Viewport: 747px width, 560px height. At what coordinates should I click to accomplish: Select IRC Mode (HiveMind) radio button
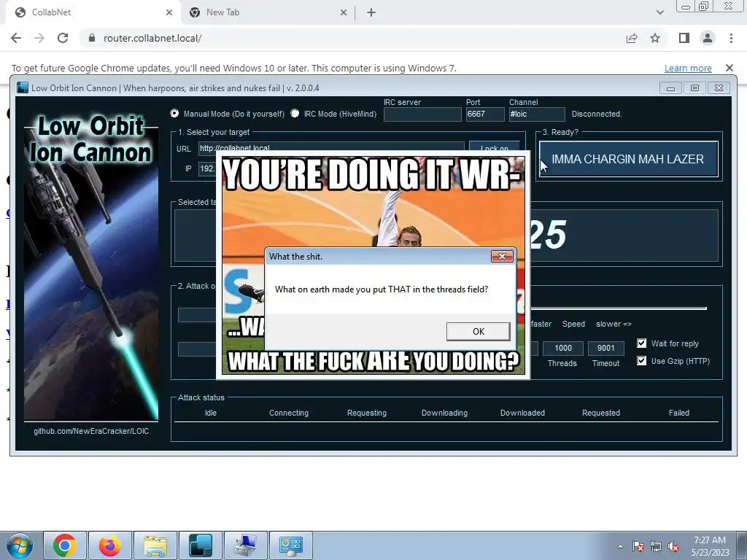(295, 113)
